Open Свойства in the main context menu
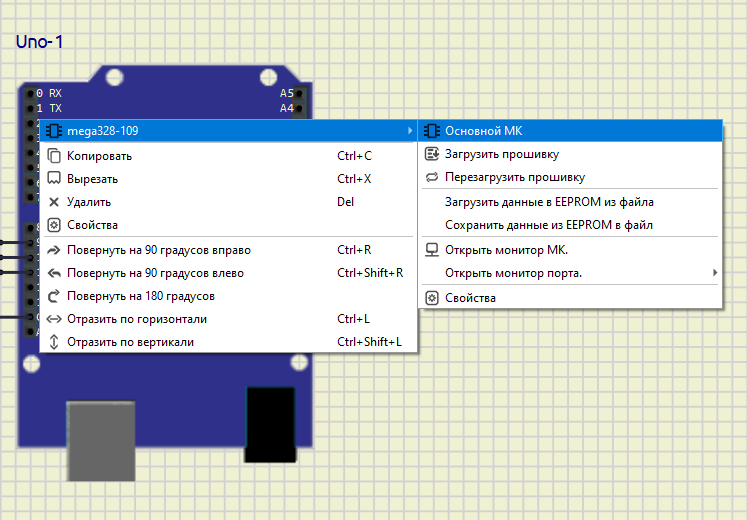This screenshot has height=520, width=747. tap(92, 225)
